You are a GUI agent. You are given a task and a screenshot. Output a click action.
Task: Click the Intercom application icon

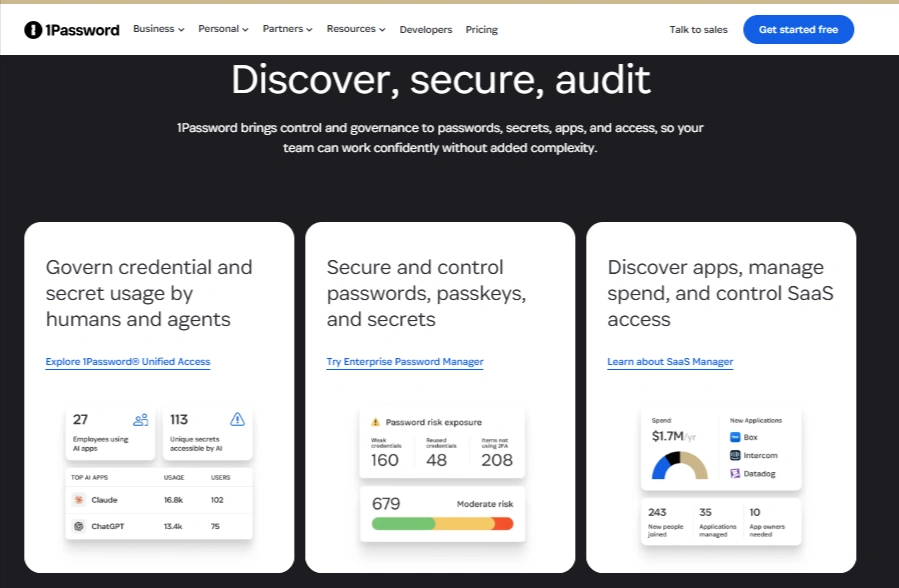tap(735, 456)
